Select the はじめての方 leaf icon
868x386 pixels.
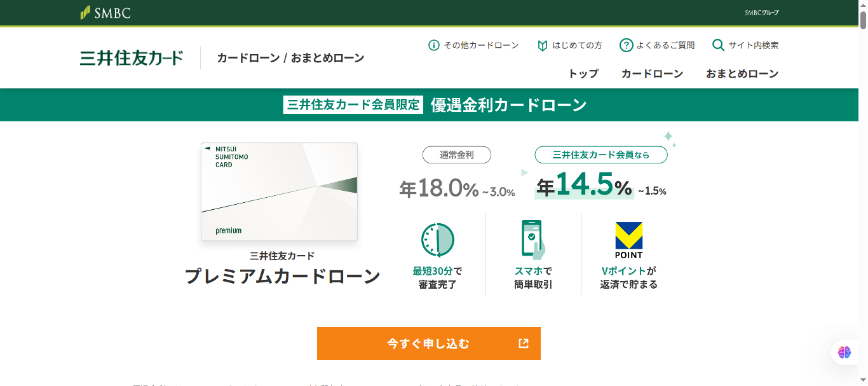coord(541,45)
